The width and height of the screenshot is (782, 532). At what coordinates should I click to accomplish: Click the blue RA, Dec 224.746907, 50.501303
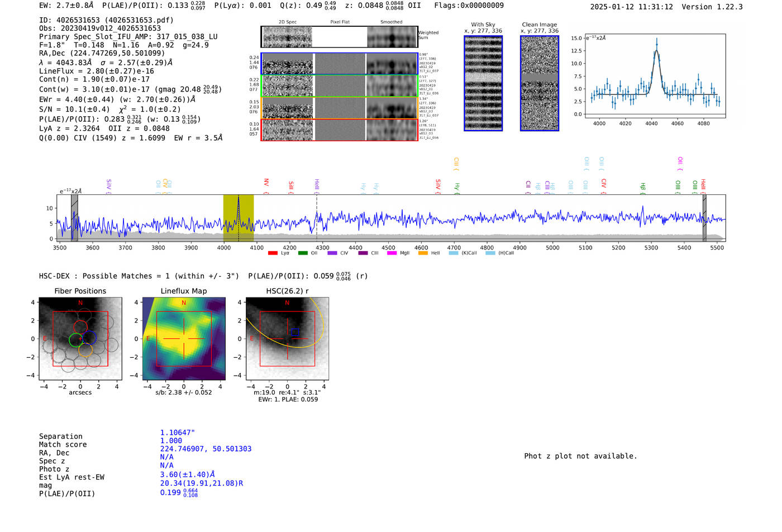tap(206, 449)
